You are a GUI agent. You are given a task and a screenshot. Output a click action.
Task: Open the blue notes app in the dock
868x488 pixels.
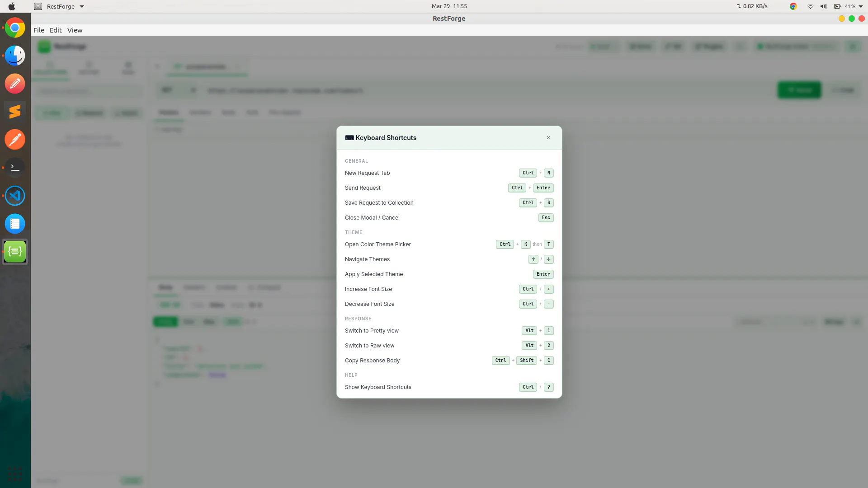[15, 224]
